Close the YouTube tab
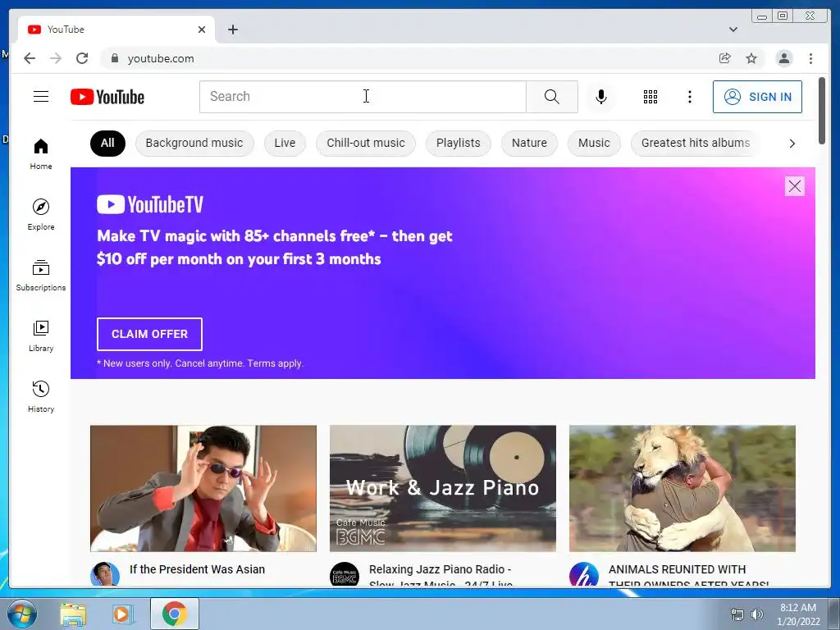This screenshot has height=630, width=840. click(x=202, y=30)
